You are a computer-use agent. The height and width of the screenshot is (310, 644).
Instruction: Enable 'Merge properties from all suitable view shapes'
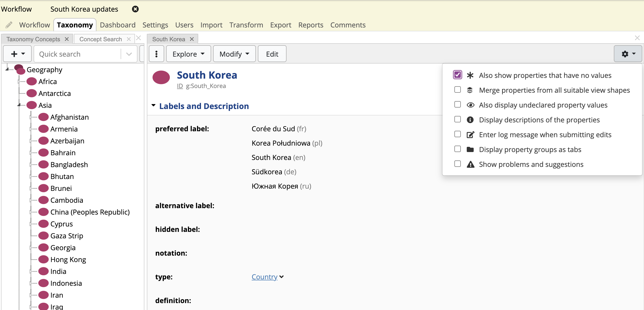(x=457, y=90)
